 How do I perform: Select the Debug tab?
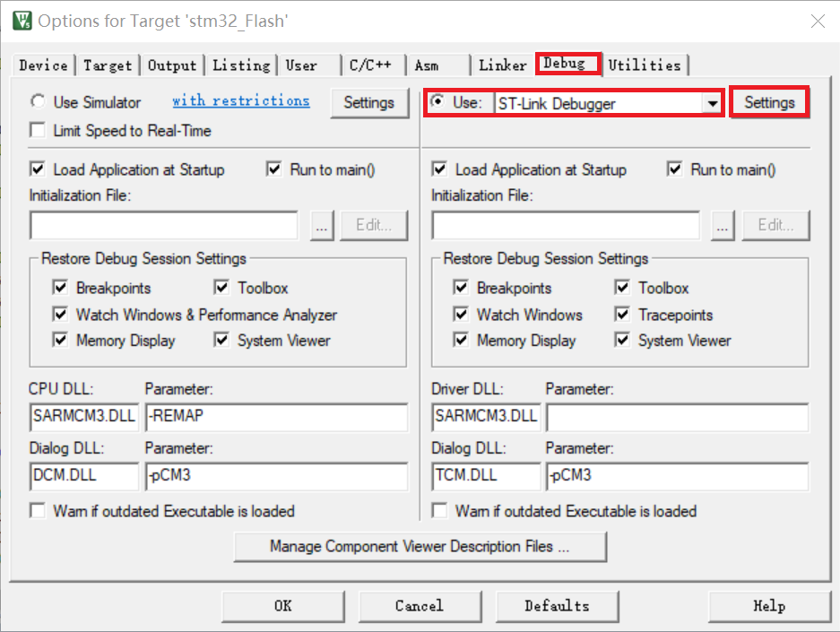[x=568, y=64]
